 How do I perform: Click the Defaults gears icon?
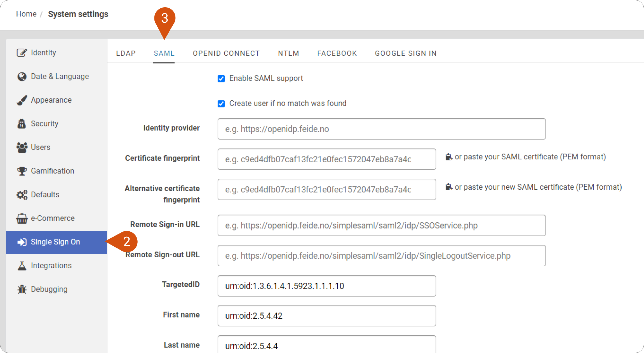point(22,195)
